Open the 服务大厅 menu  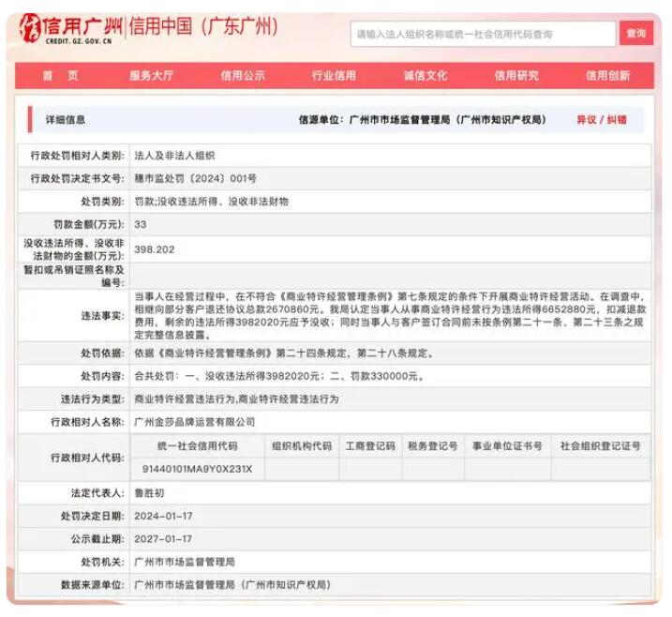[x=151, y=76]
